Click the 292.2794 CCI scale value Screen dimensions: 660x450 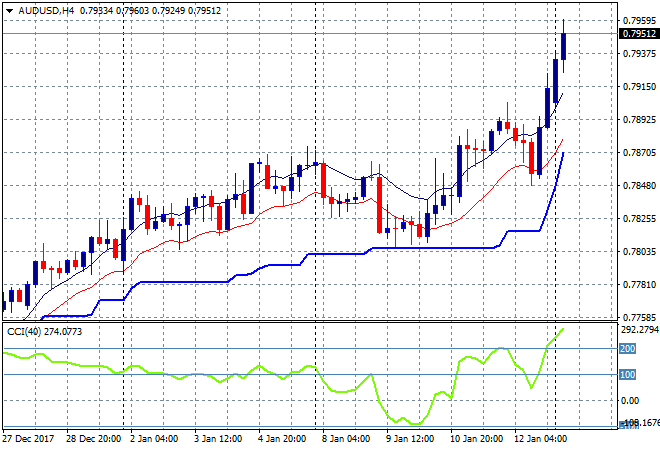click(x=639, y=330)
